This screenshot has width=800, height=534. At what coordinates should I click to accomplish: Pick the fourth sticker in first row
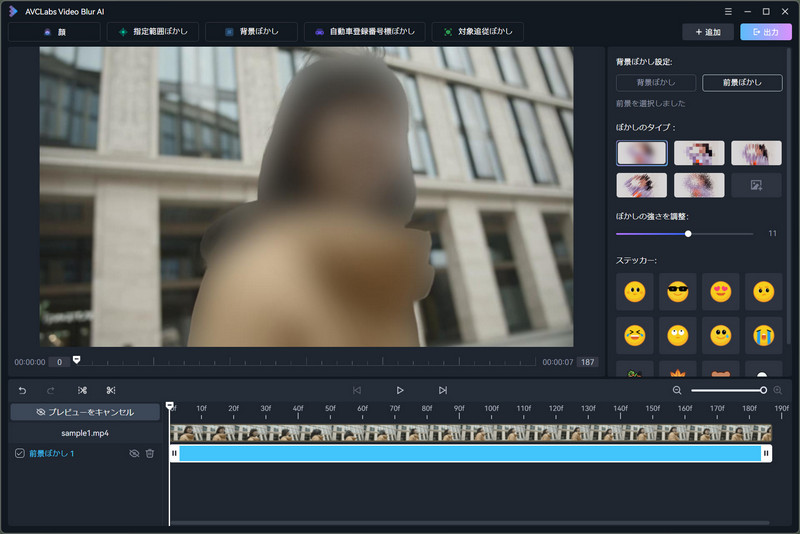coord(764,292)
